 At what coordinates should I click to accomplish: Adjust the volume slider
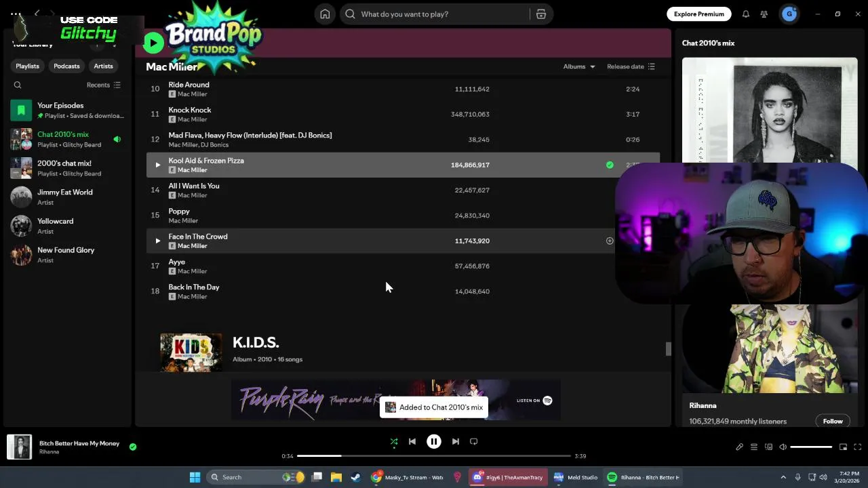tap(811, 447)
